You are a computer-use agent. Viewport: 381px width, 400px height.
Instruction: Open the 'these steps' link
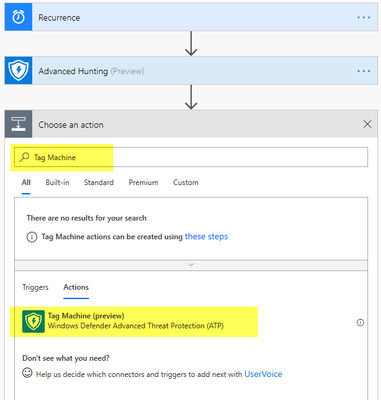[x=206, y=236]
